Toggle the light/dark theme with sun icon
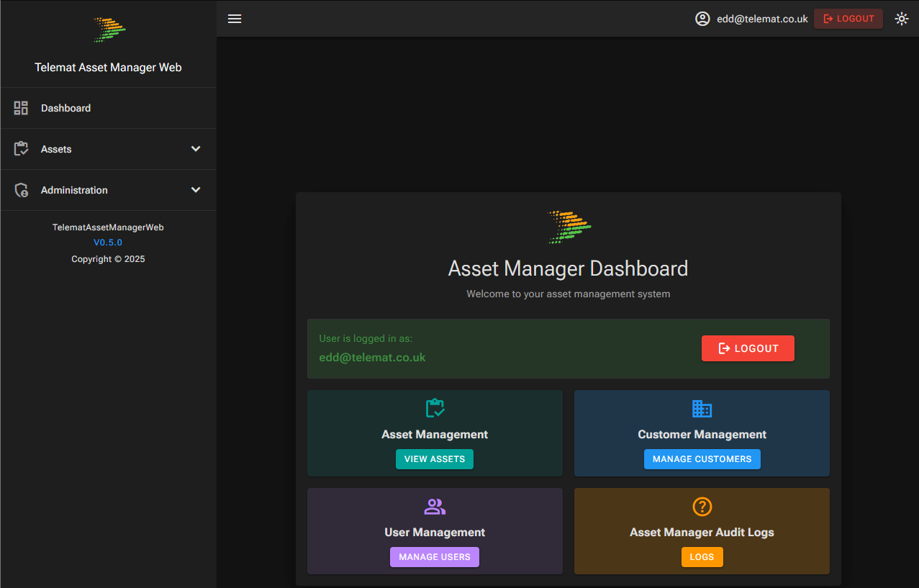919x588 pixels. pyautogui.click(x=902, y=19)
